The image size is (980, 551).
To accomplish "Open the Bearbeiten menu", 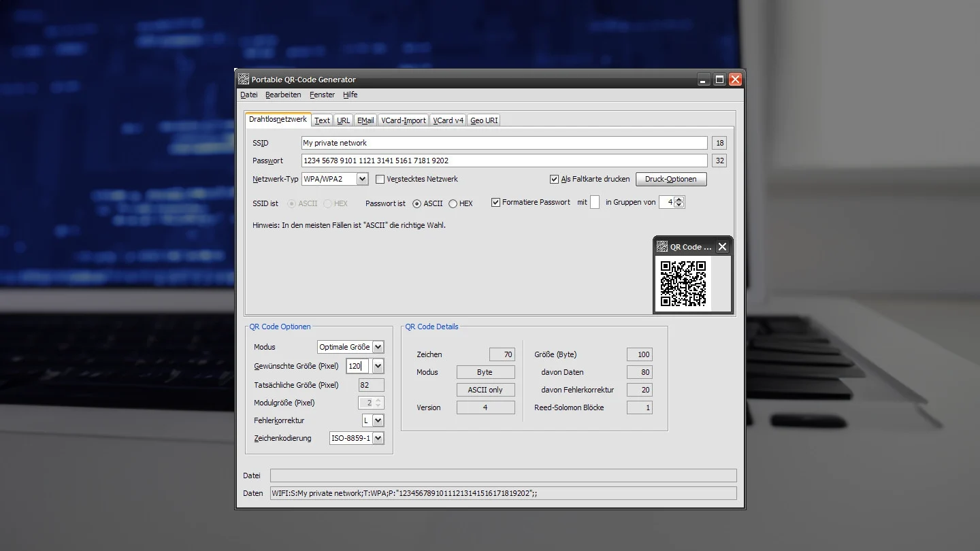I will pyautogui.click(x=283, y=95).
